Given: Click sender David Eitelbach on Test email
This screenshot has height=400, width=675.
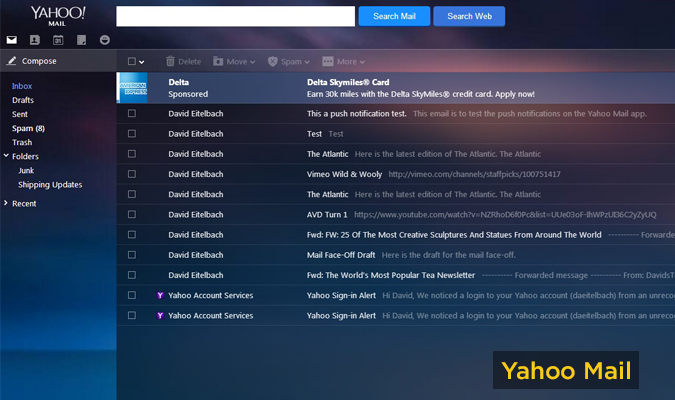Looking at the screenshot, I should (x=196, y=134).
